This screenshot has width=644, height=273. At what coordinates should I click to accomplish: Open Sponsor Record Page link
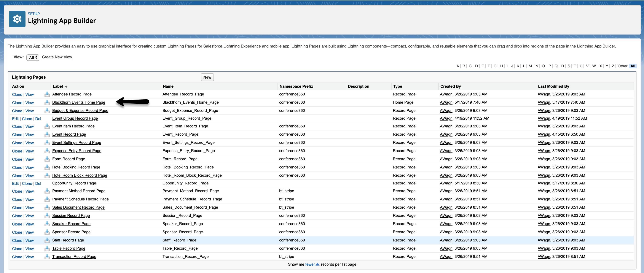[x=71, y=232]
